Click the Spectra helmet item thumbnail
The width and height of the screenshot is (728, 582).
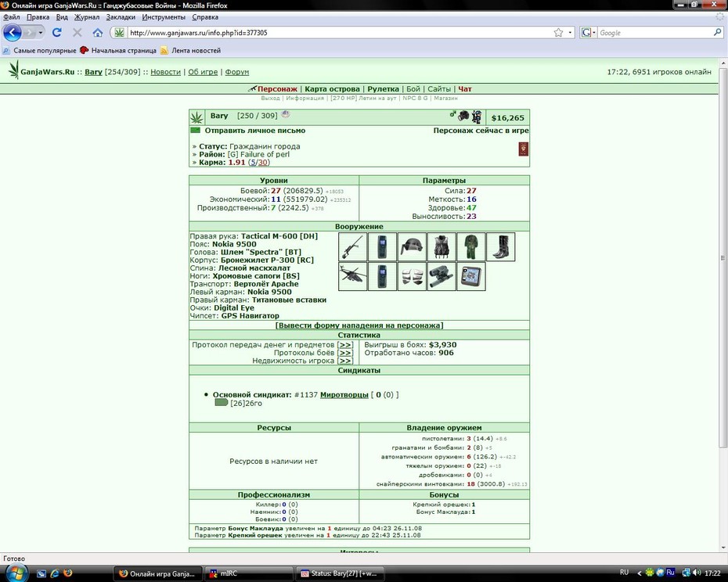click(412, 247)
